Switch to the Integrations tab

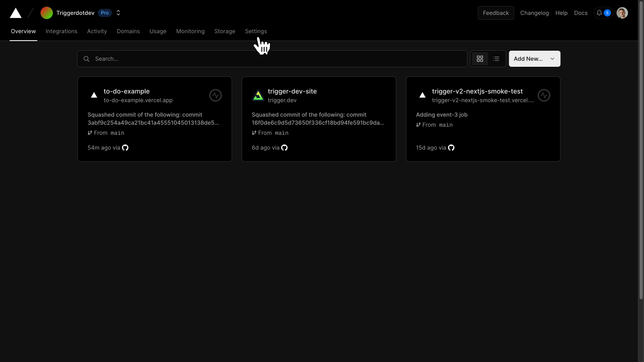click(62, 31)
